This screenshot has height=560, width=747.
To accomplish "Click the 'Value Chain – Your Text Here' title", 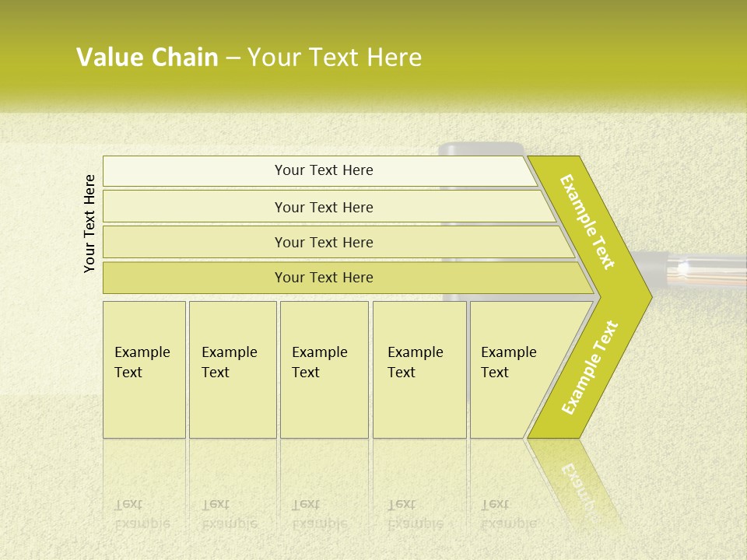I will point(249,58).
